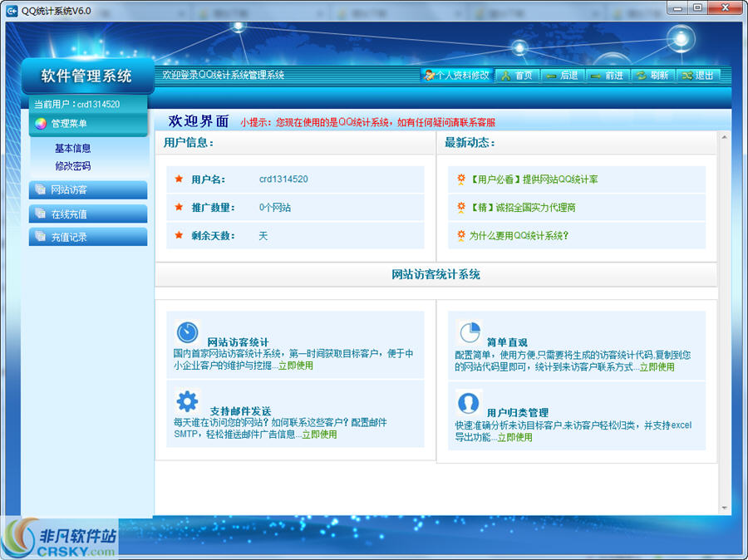
Task: Go to 首页 home button
Action: point(518,76)
